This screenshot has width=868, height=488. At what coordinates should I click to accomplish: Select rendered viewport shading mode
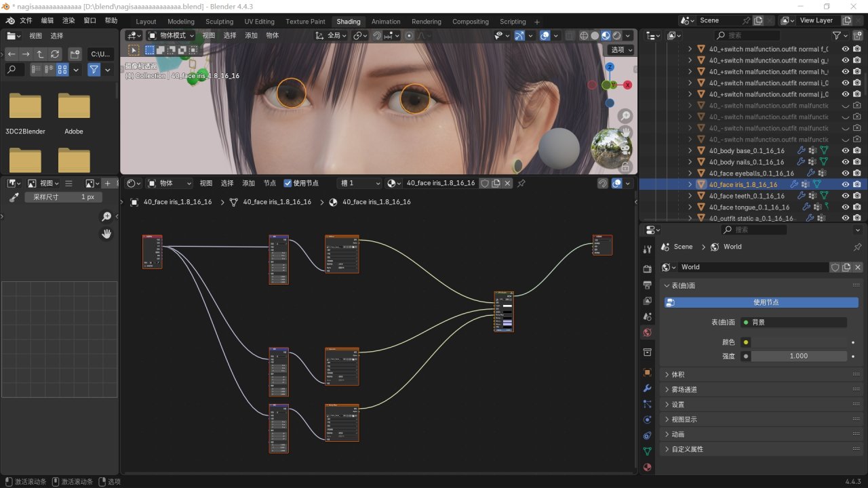[616, 35]
